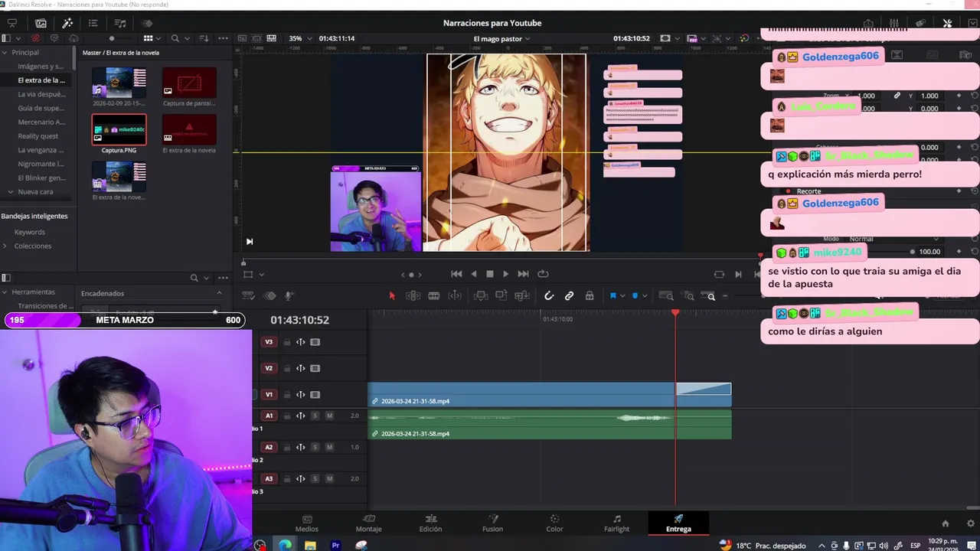The width and height of the screenshot is (980, 551).
Task: Open the Sound Library icon
Action: [120, 23]
